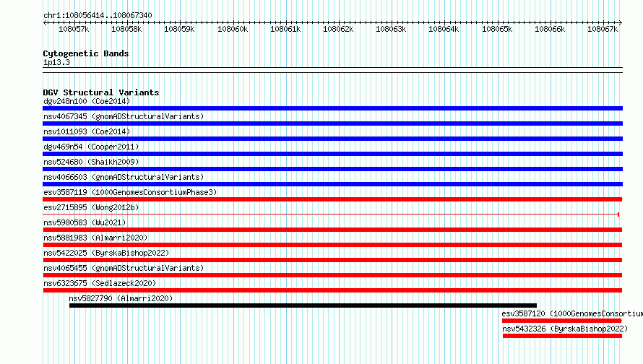Click ruler position 108065k
Image resolution: width=643 pixels, height=364 pixels.
(x=497, y=29)
